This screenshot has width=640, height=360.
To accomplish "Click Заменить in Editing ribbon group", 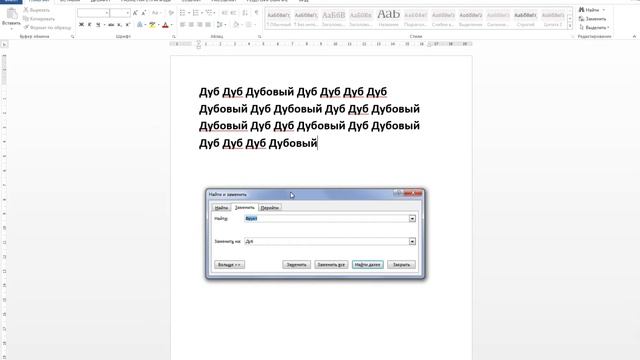I will pyautogui.click(x=592, y=19).
